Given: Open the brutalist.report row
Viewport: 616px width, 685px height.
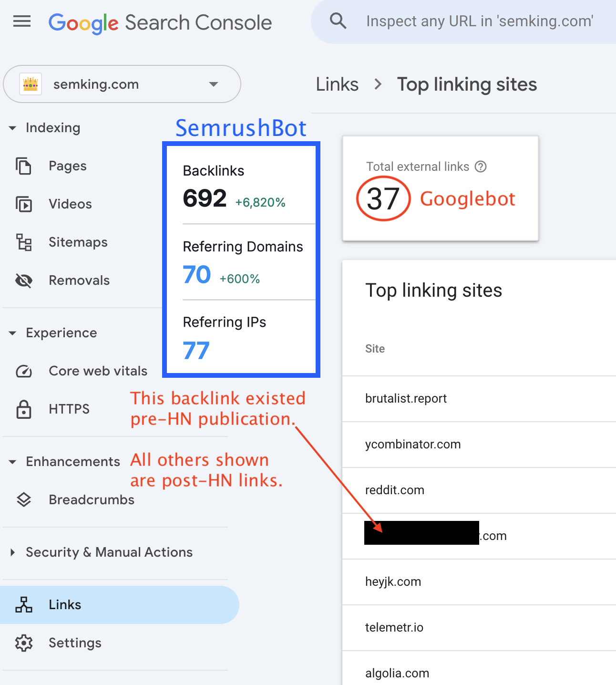Looking at the screenshot, I should coord(479,399).
